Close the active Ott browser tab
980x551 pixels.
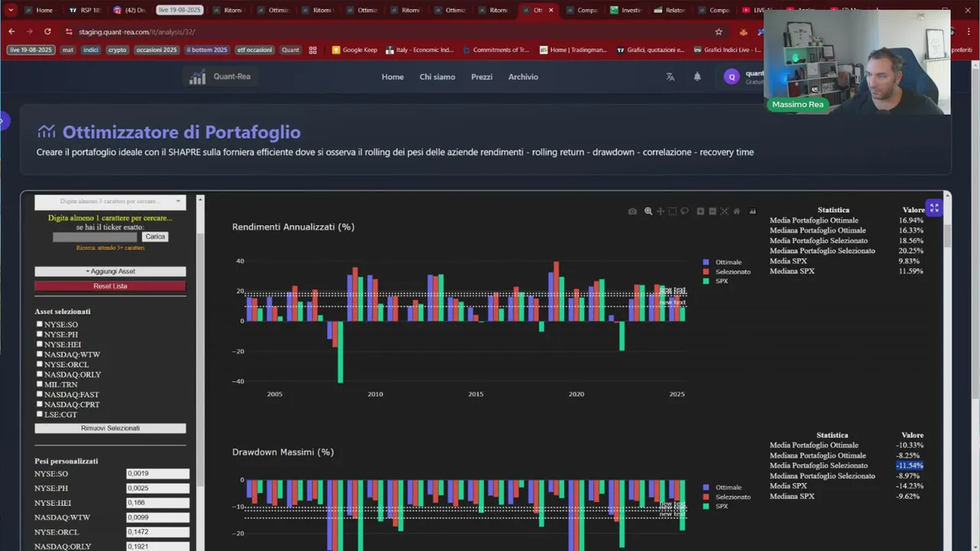[x=550, y=10]
